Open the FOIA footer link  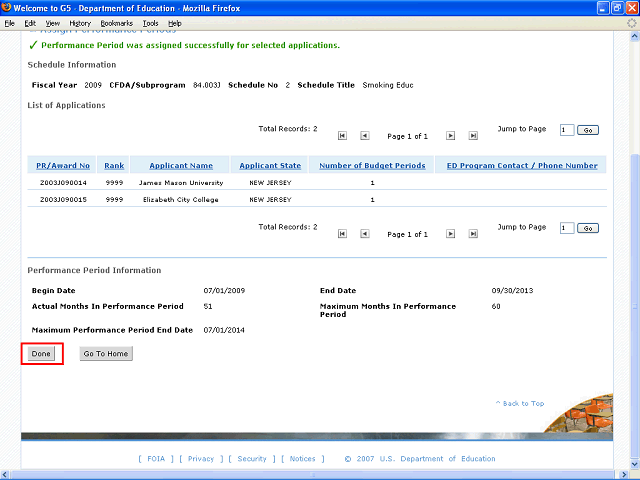point(156,459)
